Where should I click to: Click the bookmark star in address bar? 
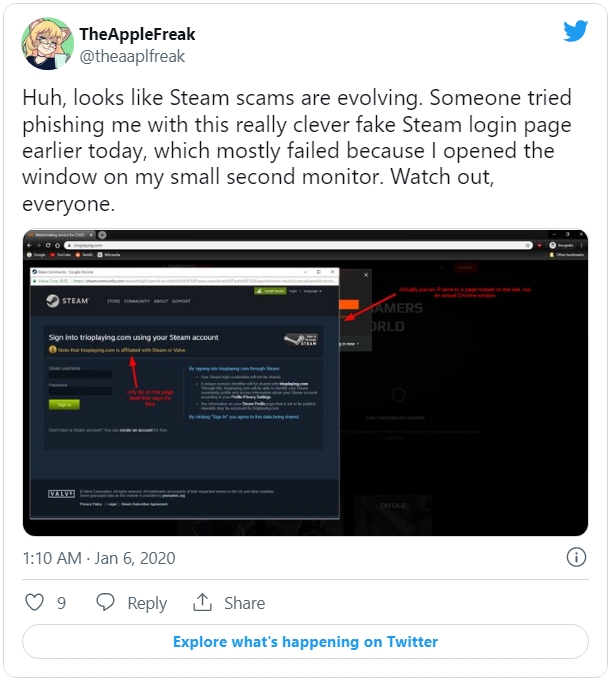(527, 245)
